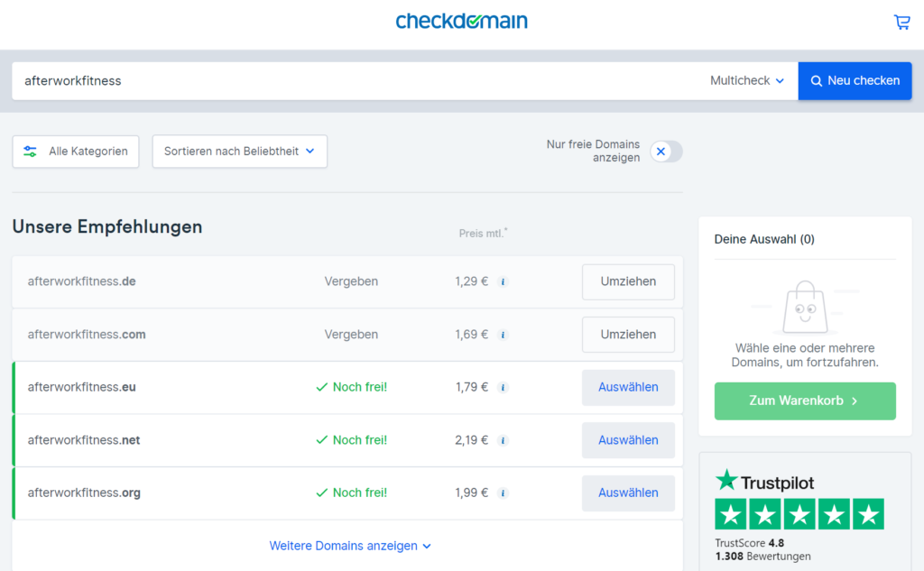924x571 pixels.
Task: Show price info for afterworkfitness.org
Action: [503, 493]
